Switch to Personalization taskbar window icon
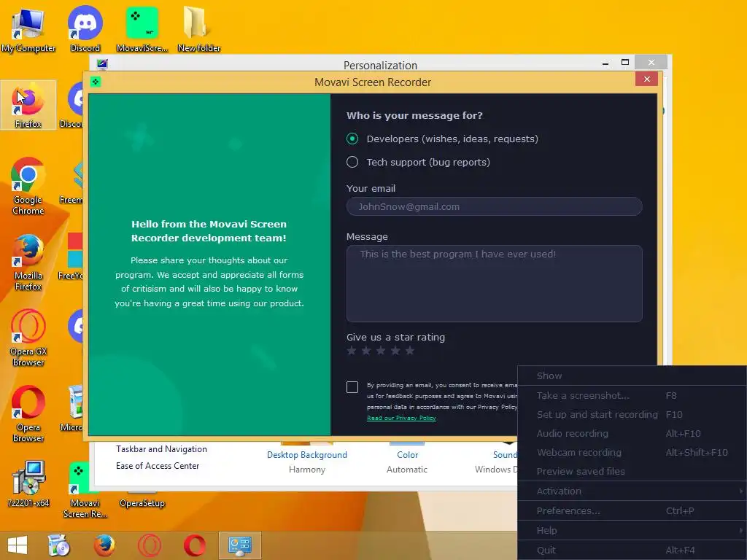Viewport: 747px width, 560px height. (239, 545)
